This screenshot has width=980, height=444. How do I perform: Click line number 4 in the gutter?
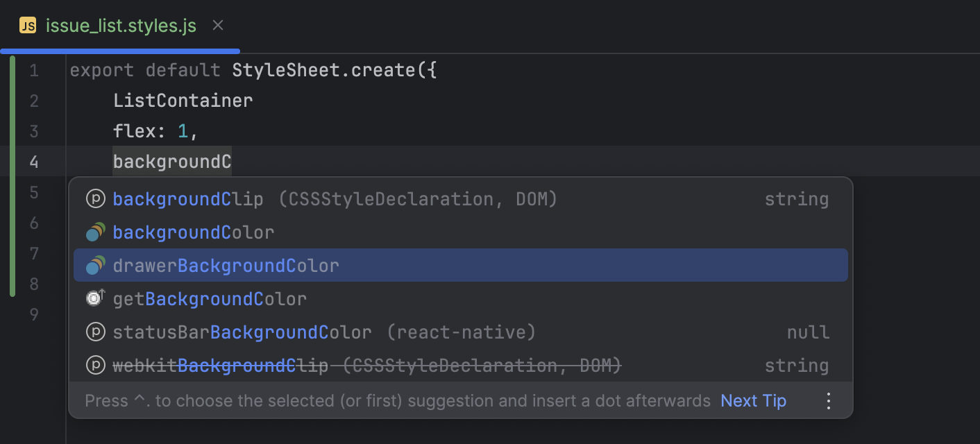point(35,161)
